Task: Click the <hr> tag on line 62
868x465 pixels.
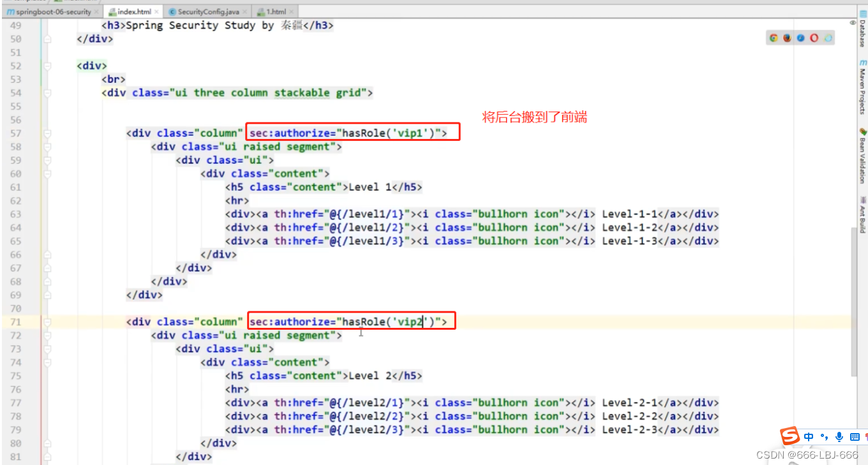Action: [237, 201]
